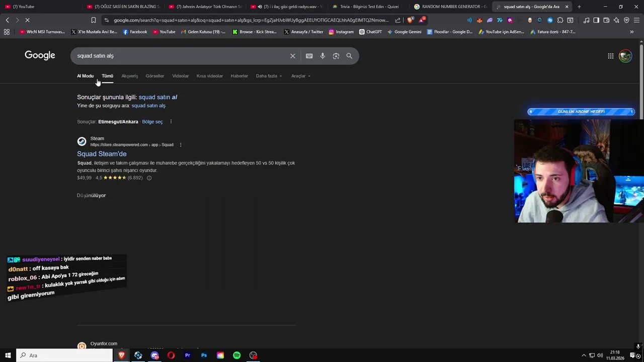Switch to AI Modu tab
The width and height of the screenshot is (644, 362).
point(85,76)
